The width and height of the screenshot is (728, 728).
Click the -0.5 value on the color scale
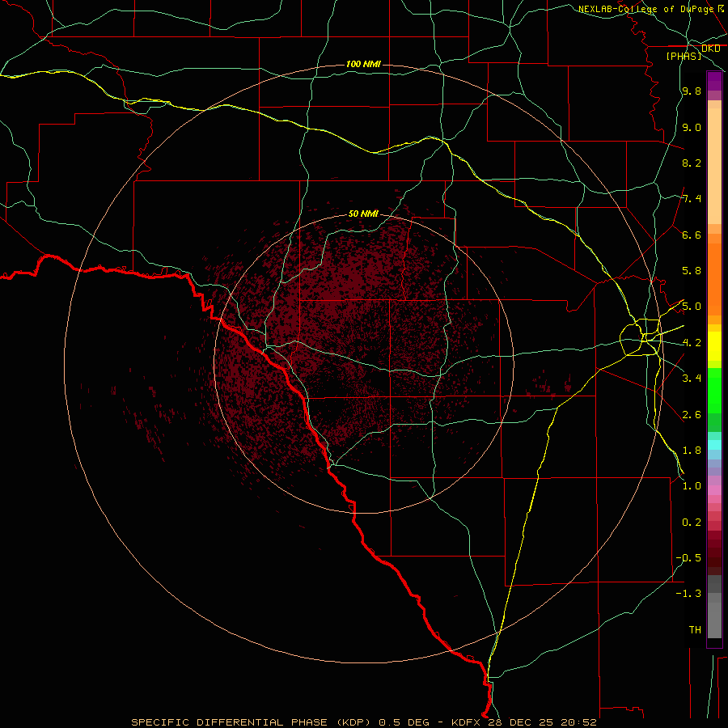688,558
